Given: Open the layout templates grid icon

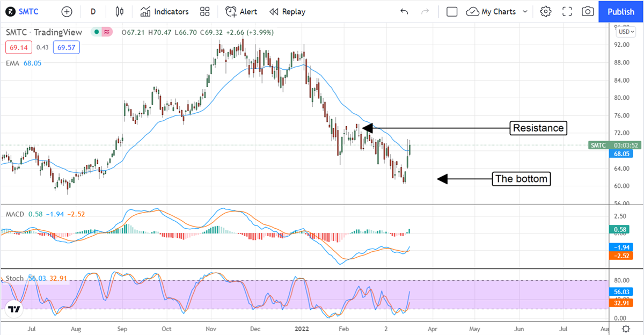Looking at the screenshot, I should click(x=204, y=11).
